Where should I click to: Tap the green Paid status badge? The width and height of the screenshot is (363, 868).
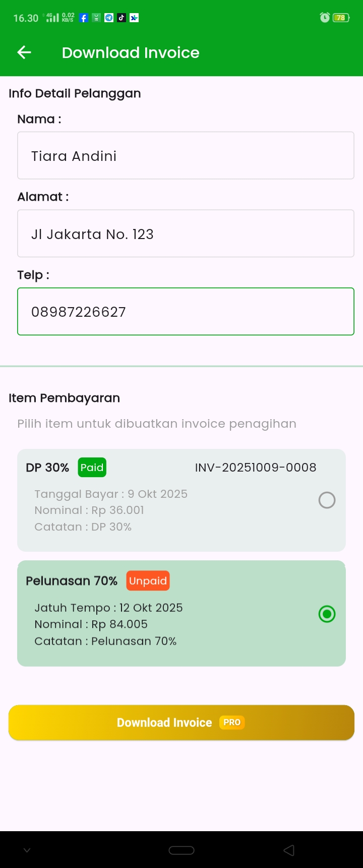click(92, 468)
